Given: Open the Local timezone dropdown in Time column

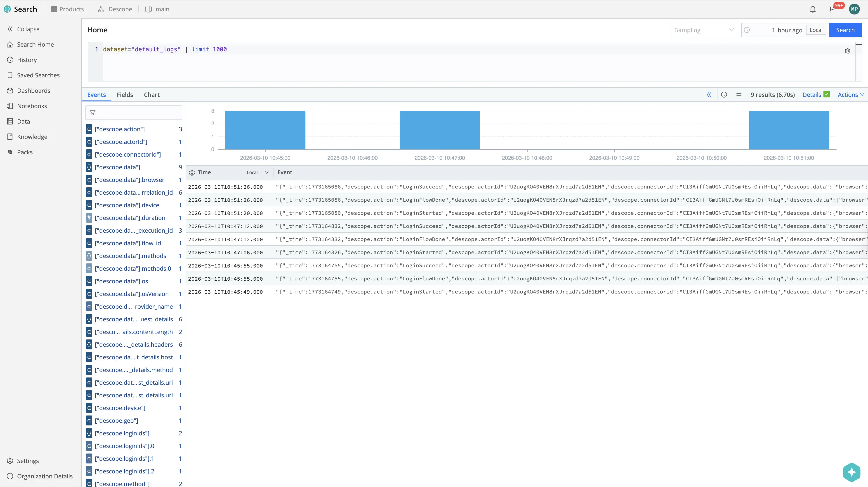Looking at the screenshot, I should tap(257, 172).
